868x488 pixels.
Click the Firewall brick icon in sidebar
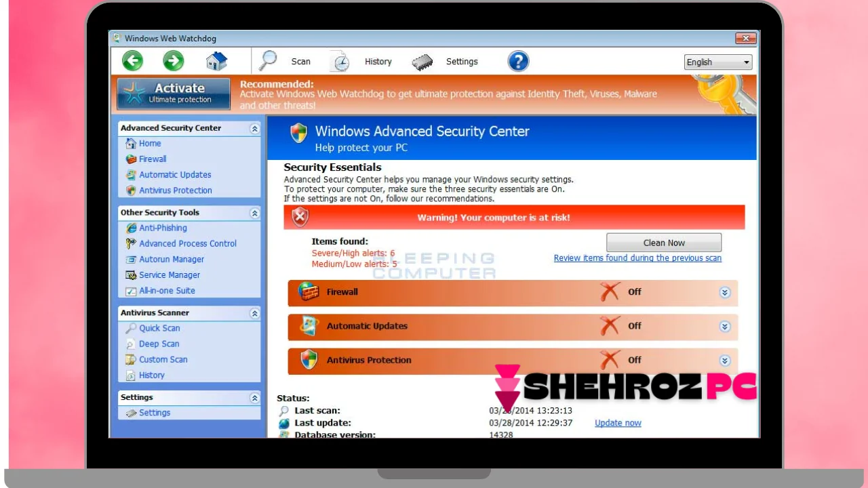(x=131, y=159)
